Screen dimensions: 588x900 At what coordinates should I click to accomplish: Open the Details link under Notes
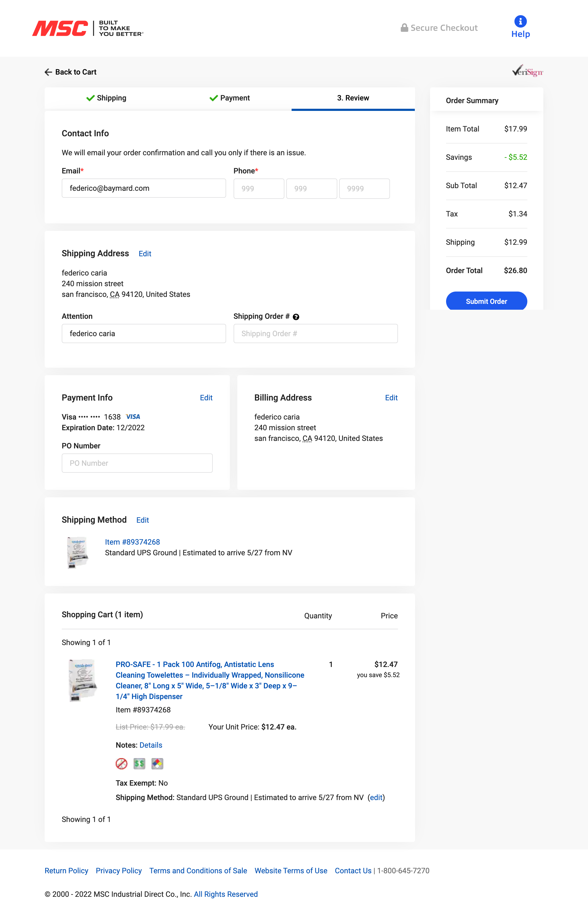click(150, 745)
